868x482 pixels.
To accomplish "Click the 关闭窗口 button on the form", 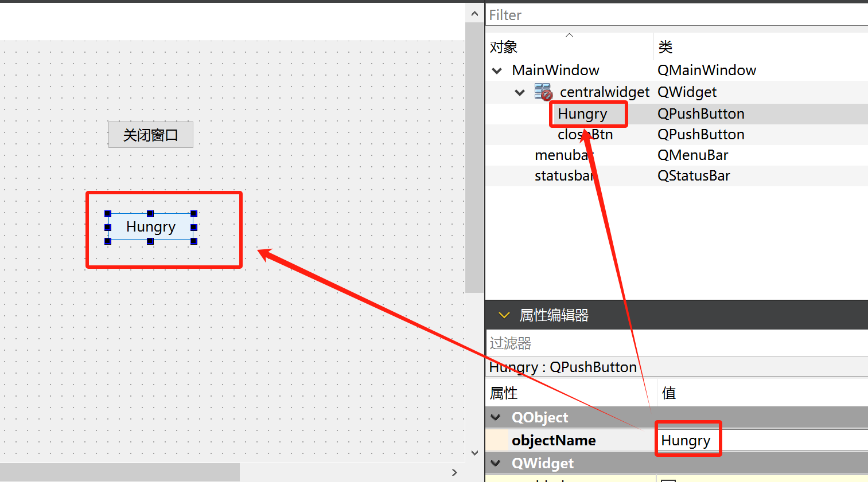I will point(151,135).
